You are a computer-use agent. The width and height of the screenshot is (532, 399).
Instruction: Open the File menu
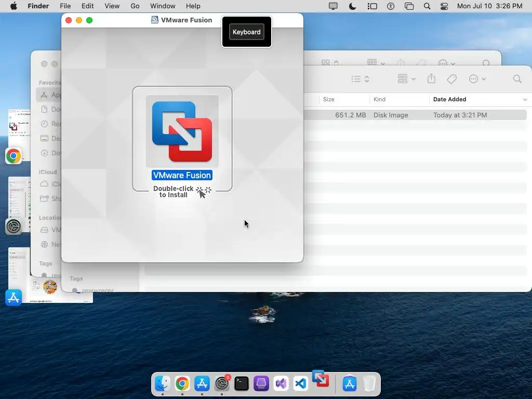(65, 6)
